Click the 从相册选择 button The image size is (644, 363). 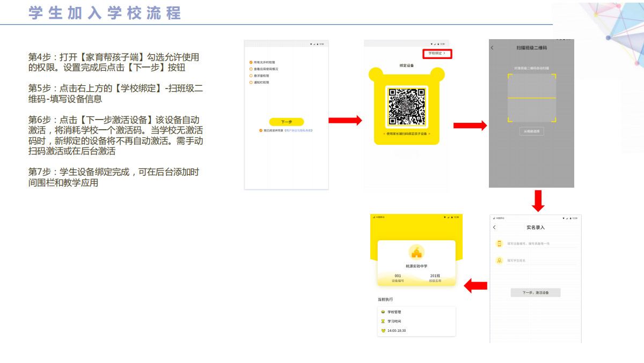click(x=531, y=131)
